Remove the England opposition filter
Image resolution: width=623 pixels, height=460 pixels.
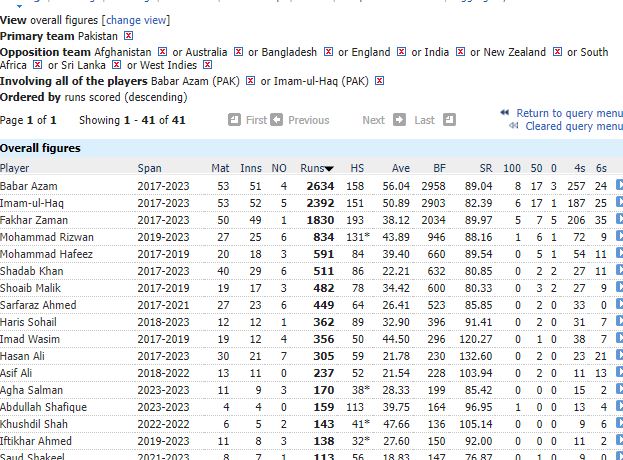click(401, 52)
